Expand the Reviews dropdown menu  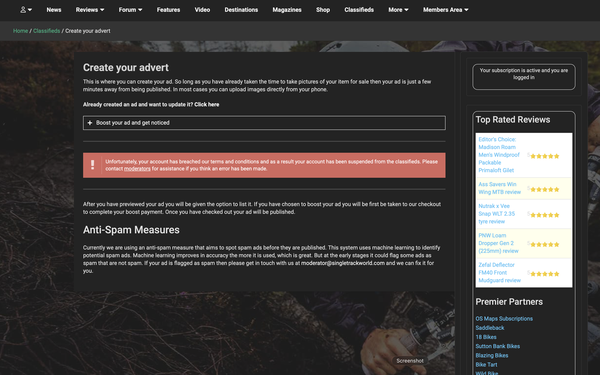[90, 10]
